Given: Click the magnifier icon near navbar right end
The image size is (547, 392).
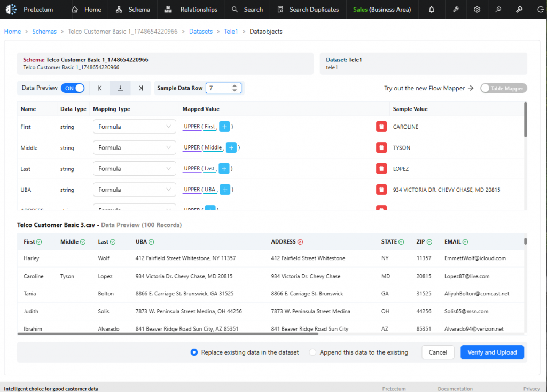Looking at the screenshot, I should coord(498,10).
